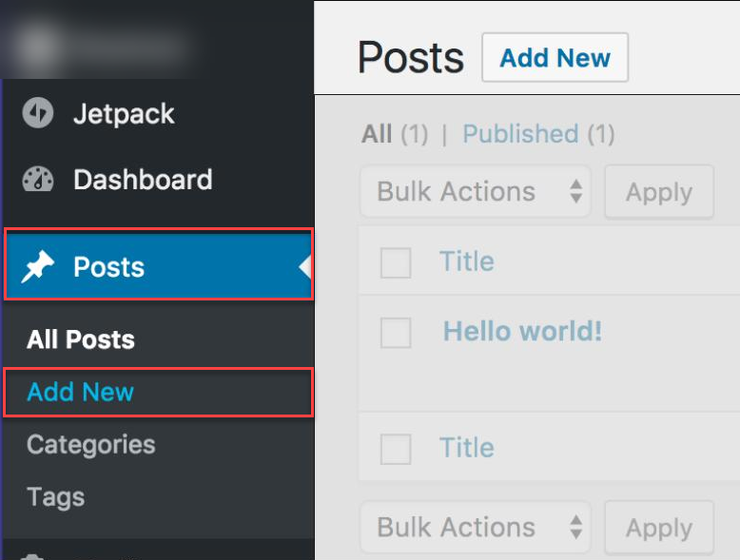This screenshot has width=740, height=560.
Task: Open the Hello world! post link
Action: 522,331
